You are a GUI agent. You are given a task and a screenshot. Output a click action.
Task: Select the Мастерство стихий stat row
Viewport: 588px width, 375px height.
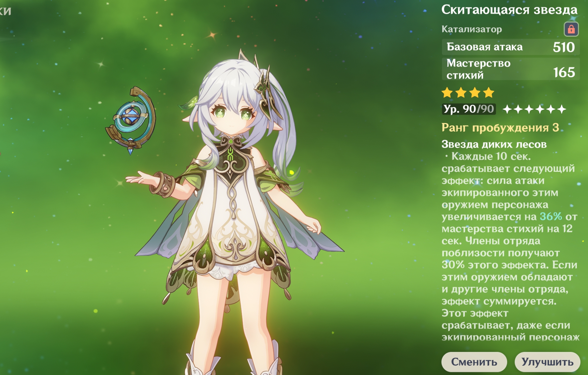511,69
